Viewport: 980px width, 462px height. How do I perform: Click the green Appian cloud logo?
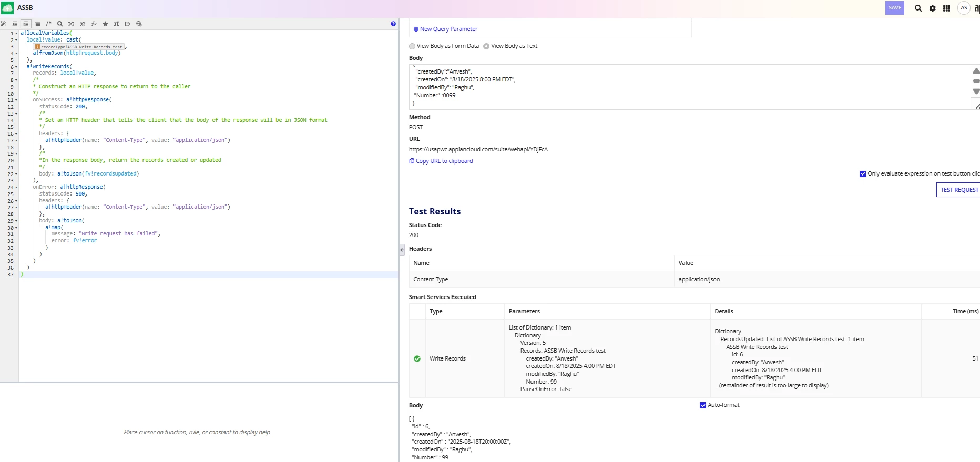(7, 8)
